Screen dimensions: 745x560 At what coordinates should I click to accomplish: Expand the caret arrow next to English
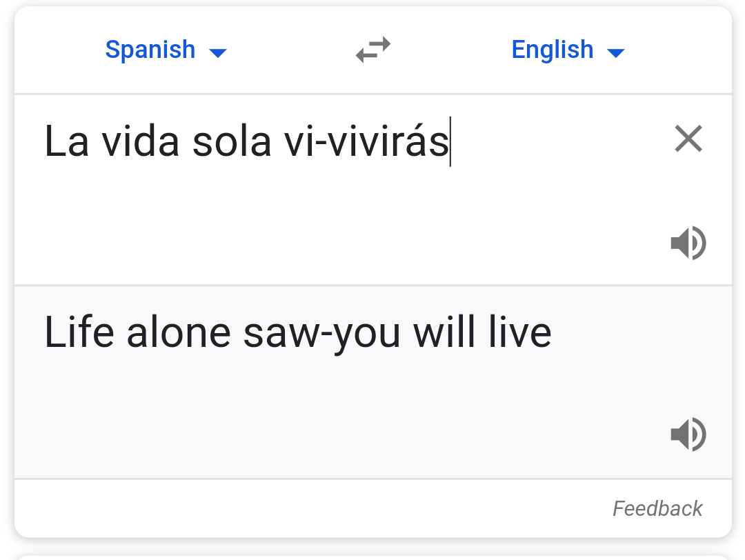615,52
